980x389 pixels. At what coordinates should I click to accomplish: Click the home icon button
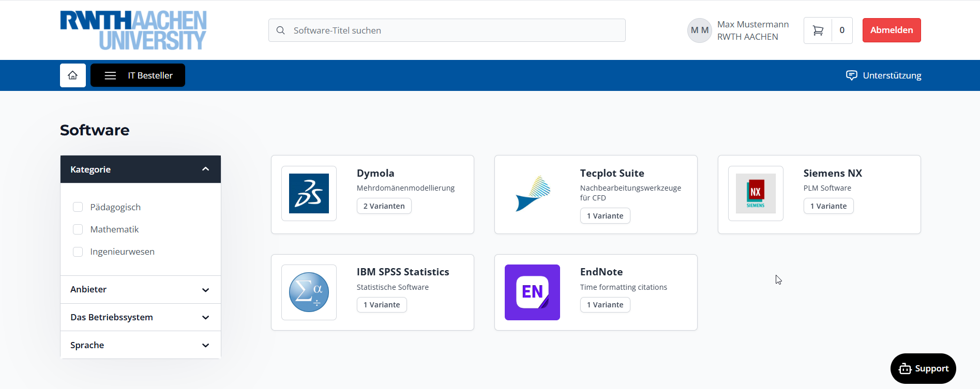tap(73, 75)
